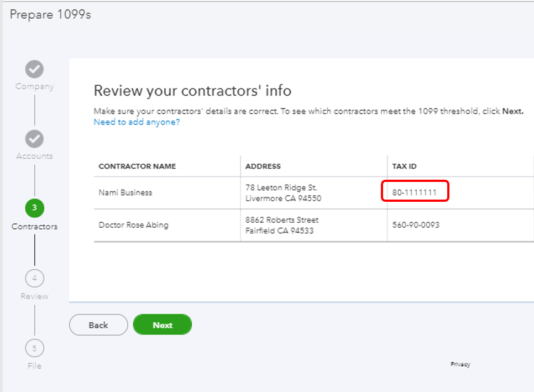Click the Back button
534x392 pixels.
98,325
